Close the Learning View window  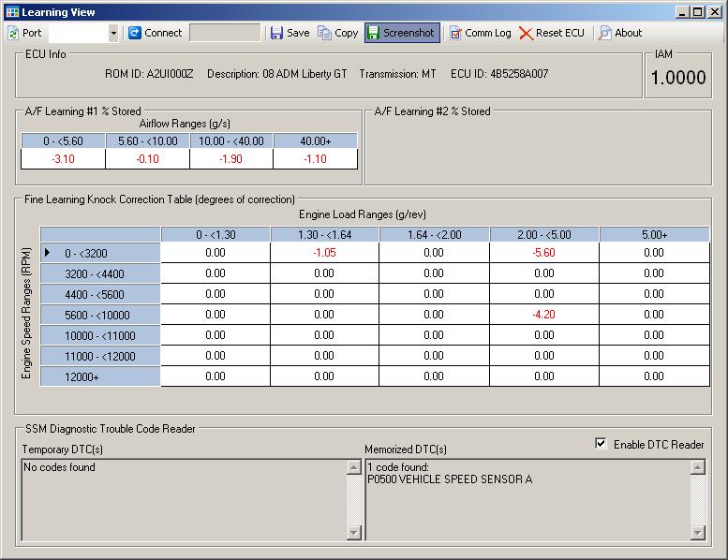715,12
